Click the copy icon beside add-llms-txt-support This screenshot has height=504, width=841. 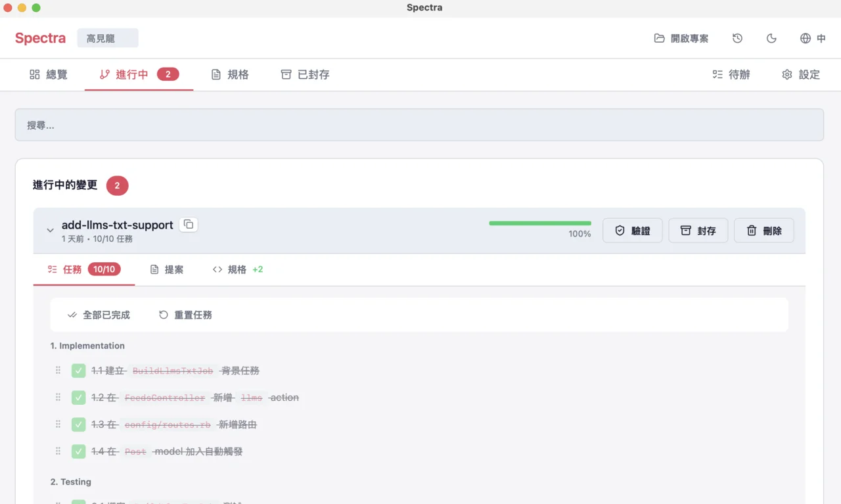pos(189,225)
